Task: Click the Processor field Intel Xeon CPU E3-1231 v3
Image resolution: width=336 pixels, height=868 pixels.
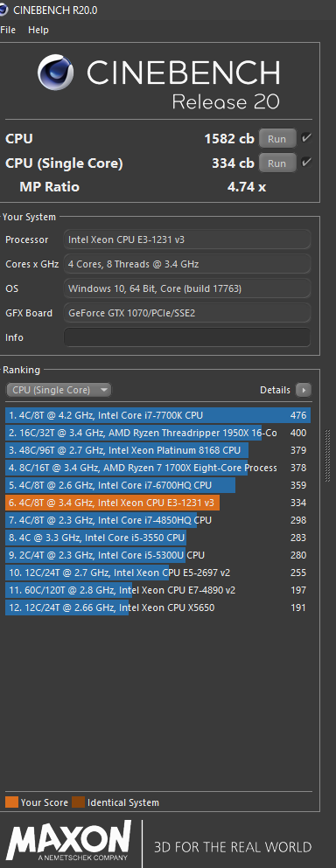Action: point(187,240)
